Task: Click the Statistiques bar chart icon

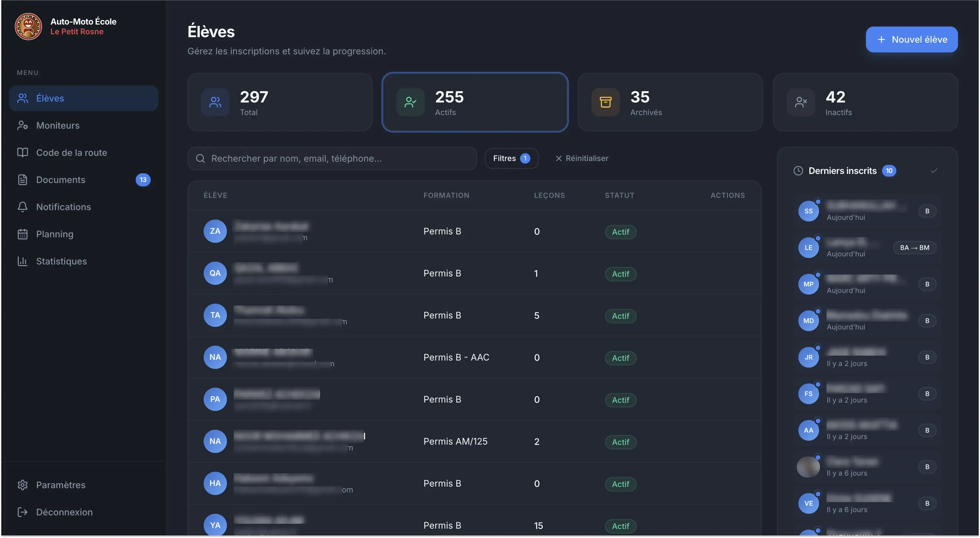Action: pyautogui.click(x=22, y=261)
